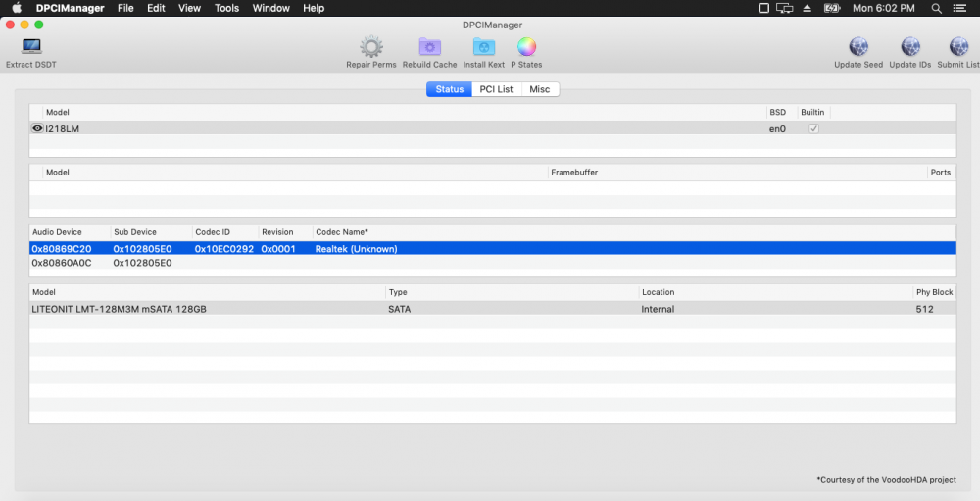980x501 pixels.
Task: Click the Update IDs globe icon
Action: click(910, 47)
